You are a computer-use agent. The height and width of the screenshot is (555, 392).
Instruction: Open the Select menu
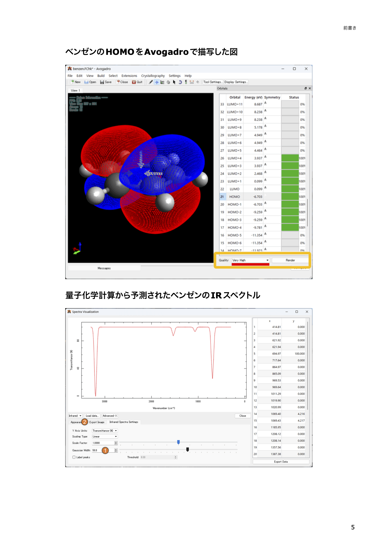[x=113, y=76]
